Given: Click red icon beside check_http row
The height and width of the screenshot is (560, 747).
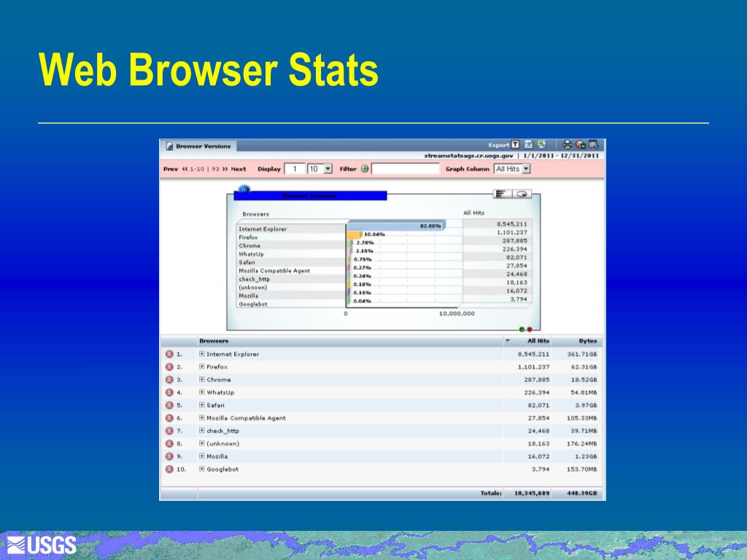Looking at the screenshot, I should 169,431.
